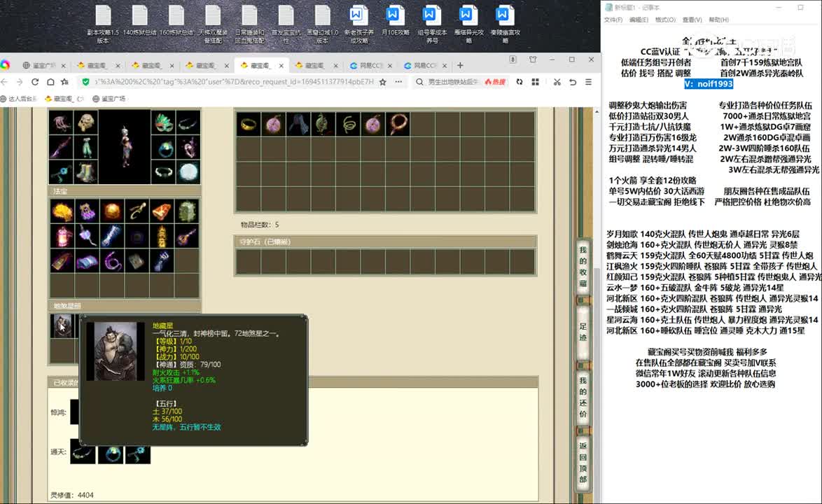The height and width of the screenshot is (504, 822).
Task: Open a new browser tab
Action: 460,66
